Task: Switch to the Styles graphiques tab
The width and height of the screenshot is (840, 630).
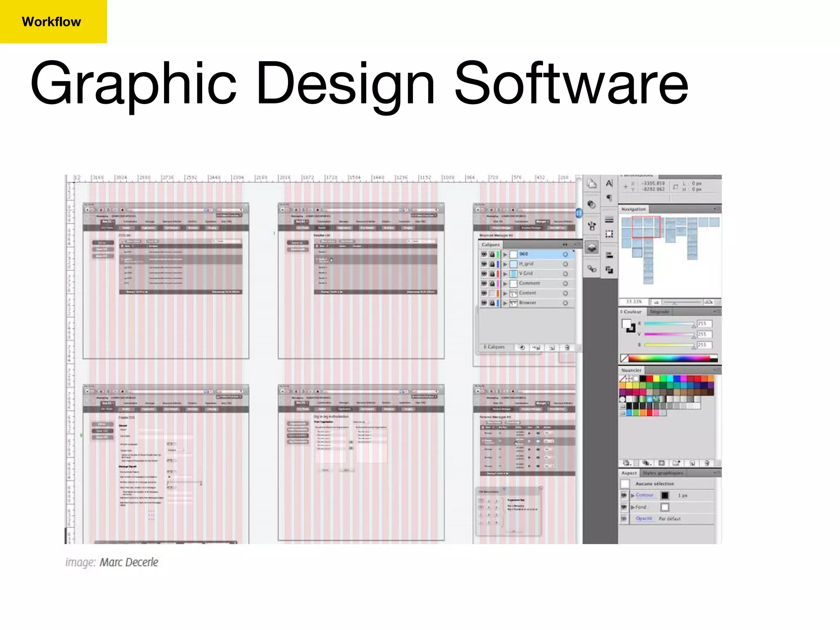Action: tap(663, 473)
